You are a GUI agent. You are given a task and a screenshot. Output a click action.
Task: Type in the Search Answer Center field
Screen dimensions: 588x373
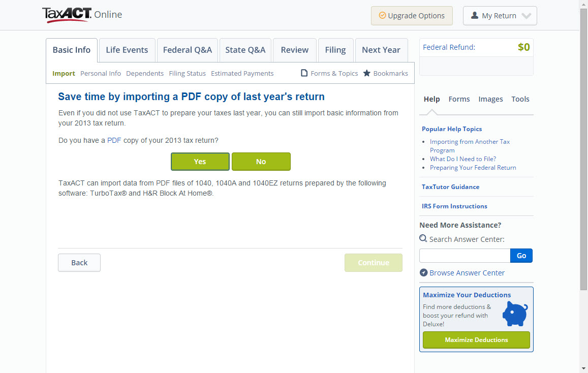pos(465,256)
